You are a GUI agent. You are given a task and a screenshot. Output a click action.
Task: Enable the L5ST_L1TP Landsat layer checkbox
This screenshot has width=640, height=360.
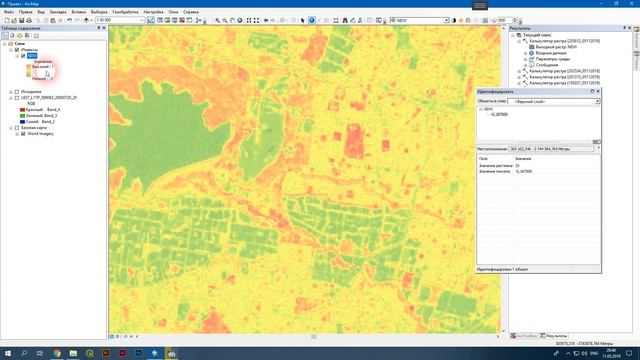17,98
